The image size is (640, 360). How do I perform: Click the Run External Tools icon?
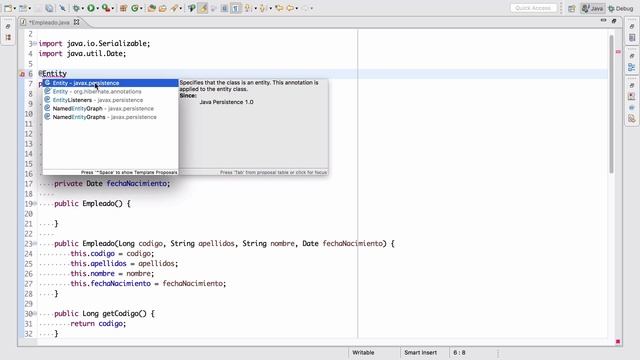click(105, 8)
